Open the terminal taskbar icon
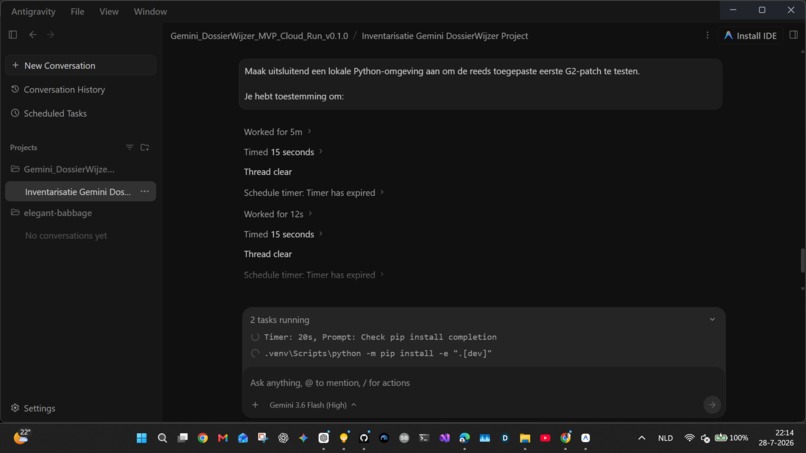806x453 pixels. click(424, 438)
